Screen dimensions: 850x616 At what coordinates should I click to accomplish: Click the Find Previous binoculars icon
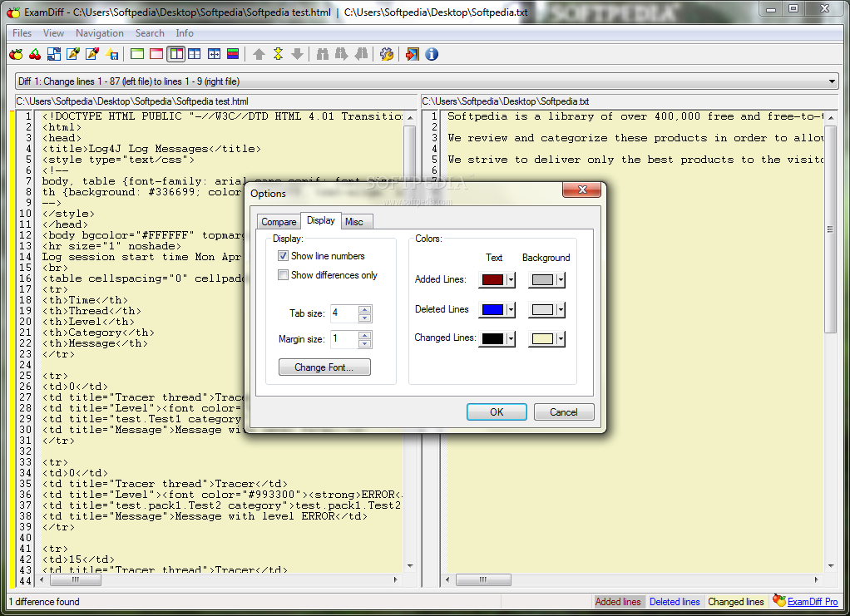click(x=361, y=54)
